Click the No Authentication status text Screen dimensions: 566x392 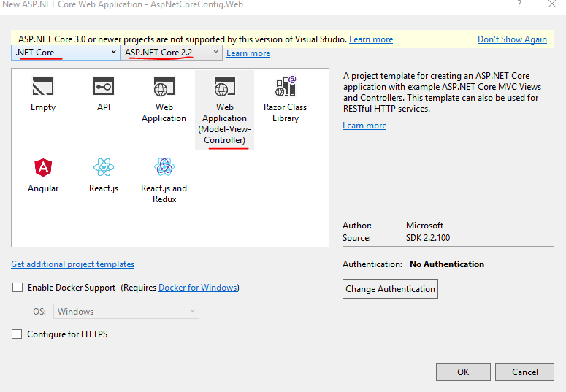click(447, 264)
